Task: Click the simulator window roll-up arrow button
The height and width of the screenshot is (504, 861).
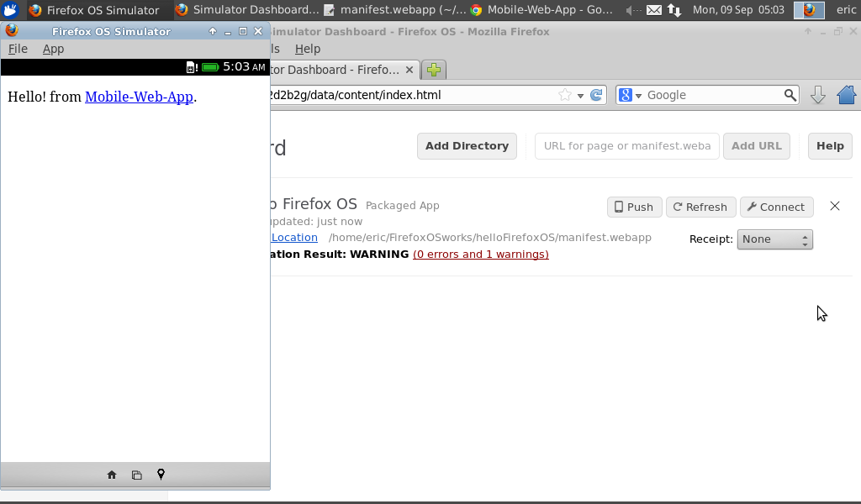Action: (x=213, y=31)
